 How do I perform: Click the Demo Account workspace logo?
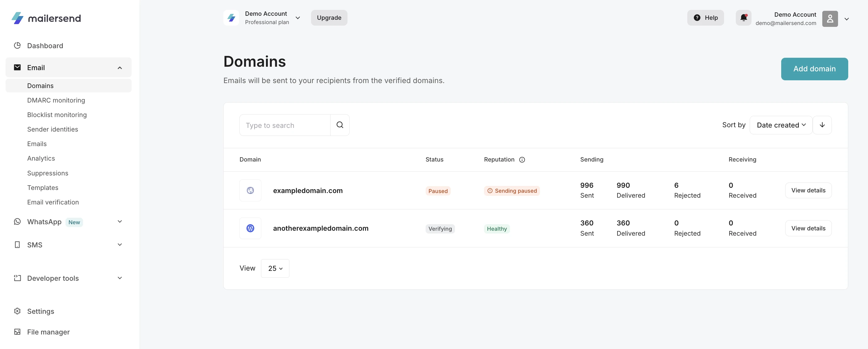pyautogui.click(x=231, y=18)
